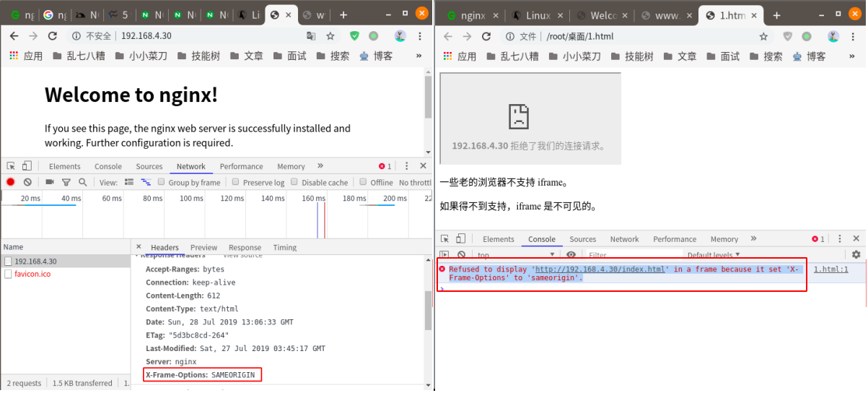Image resolution: width=868 pixels, height=393 pixels.
Task: Click the left page vertical scrollbar thumb
Action: [x=429, y=97]
